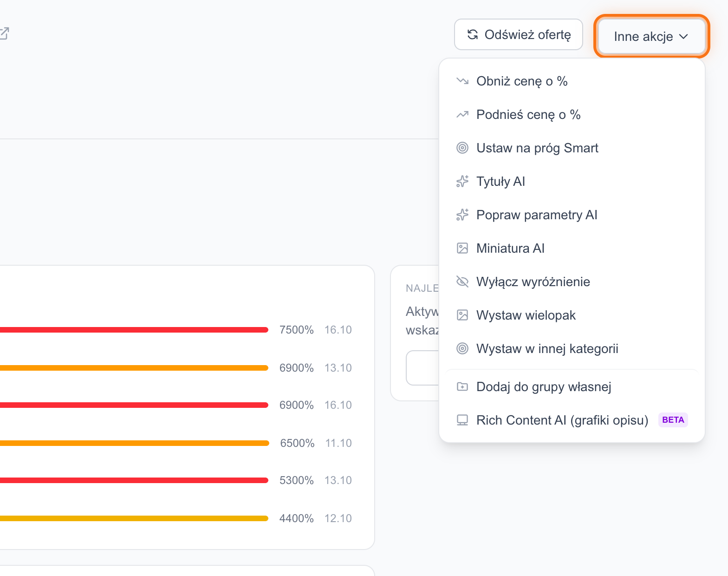
Task: Click the 7500% percentage label
Action: pos(297,330)
